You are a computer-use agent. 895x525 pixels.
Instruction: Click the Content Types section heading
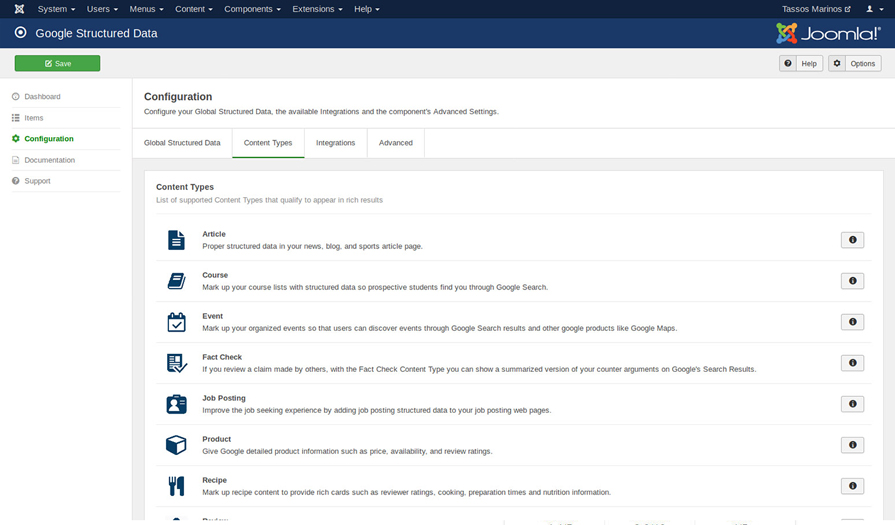(185, 187)
